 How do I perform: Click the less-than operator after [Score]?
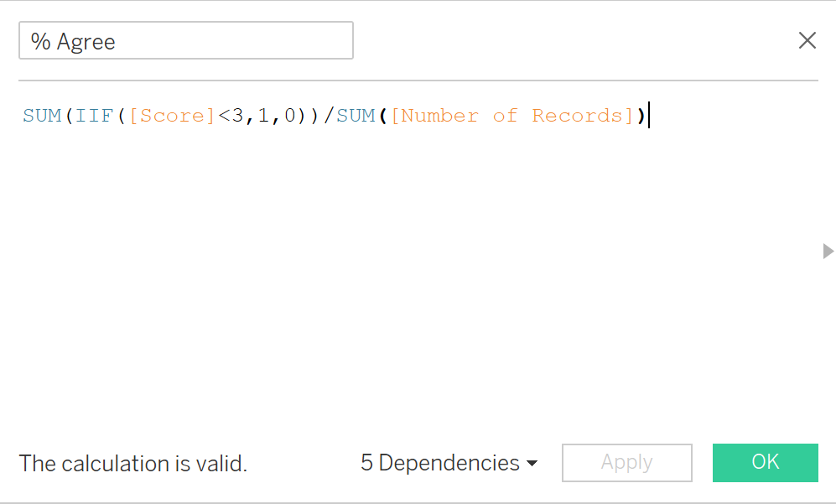[224, 116]
